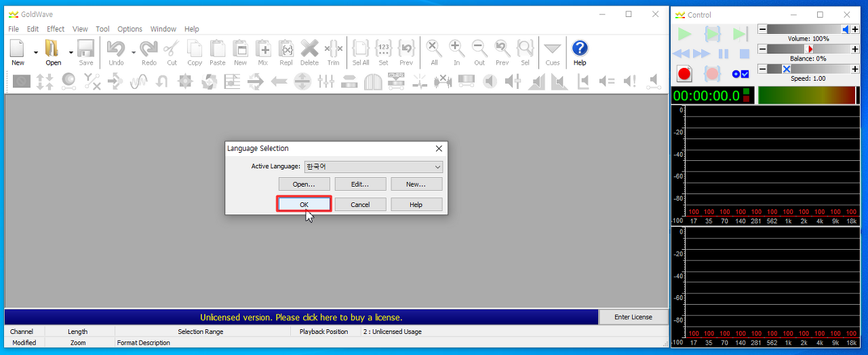This screenshot has width=868, height=355.
Task: Open the Tool menu
Action: coord(102,29)
